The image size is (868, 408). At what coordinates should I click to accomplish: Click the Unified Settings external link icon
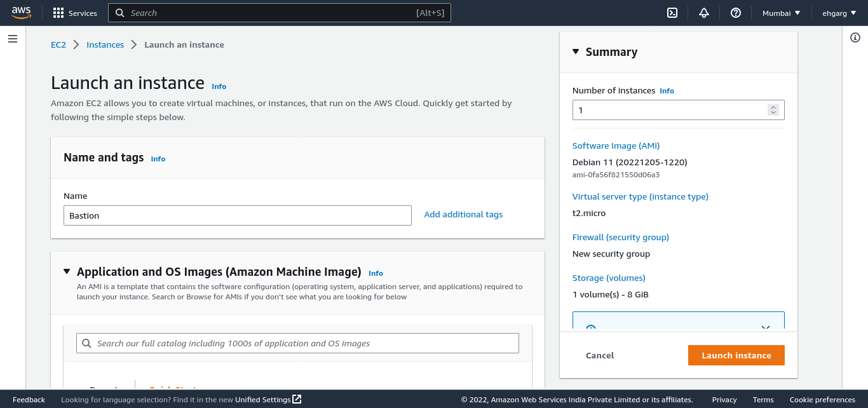point(297,400)
